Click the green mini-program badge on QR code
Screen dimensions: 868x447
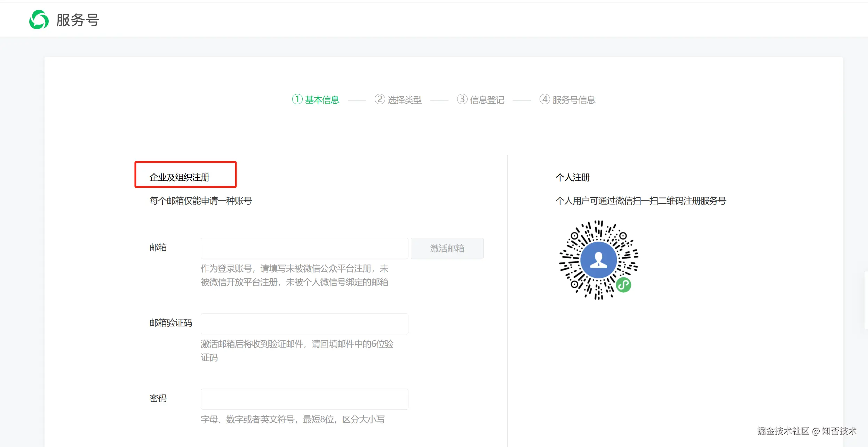pos(623,285)
